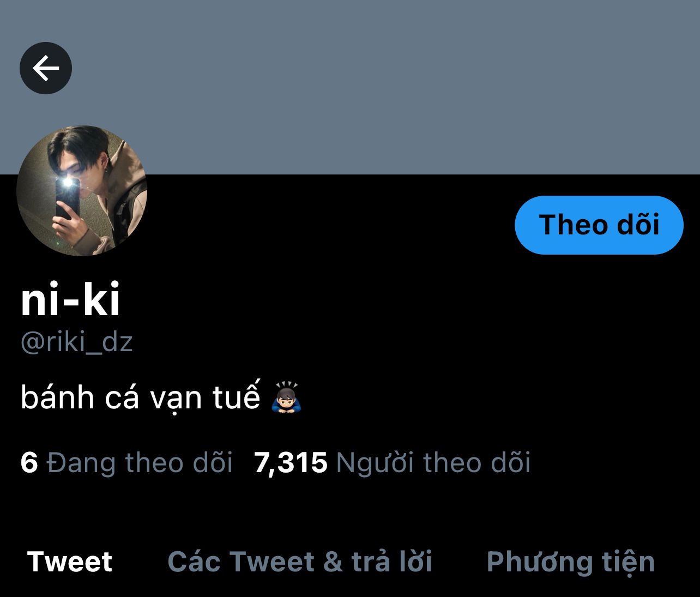Follow the account with Theo dõi button
This screenshot has width=700, height=597.
[599, 225]
